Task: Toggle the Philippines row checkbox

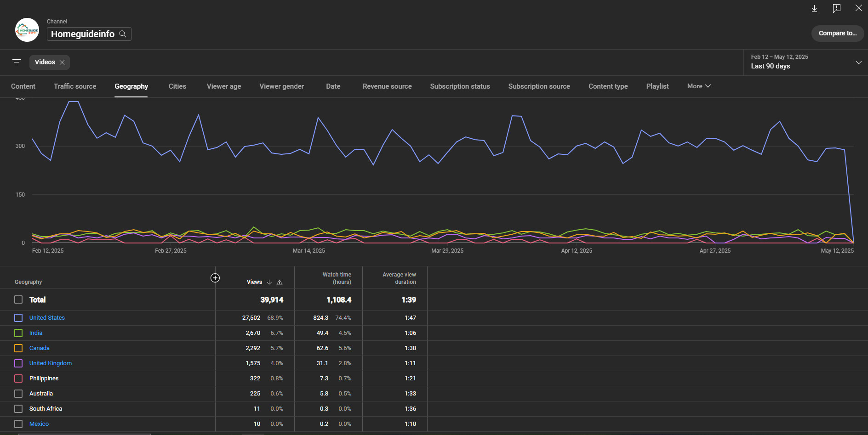Action: (18, 379)
